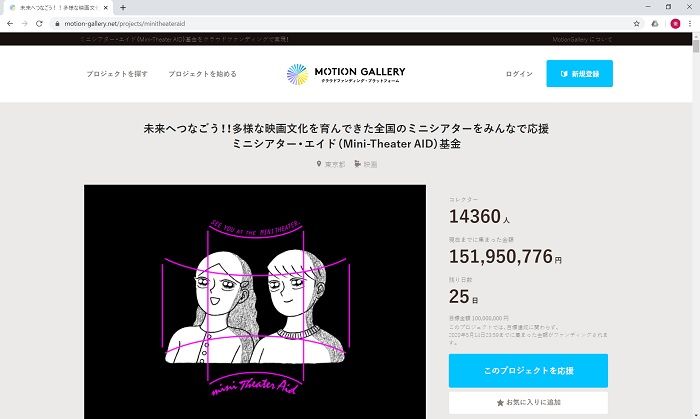This screenshot has height=419, width=700.
Task: Click the 東京都 location tag
Action: click(331, 164)
